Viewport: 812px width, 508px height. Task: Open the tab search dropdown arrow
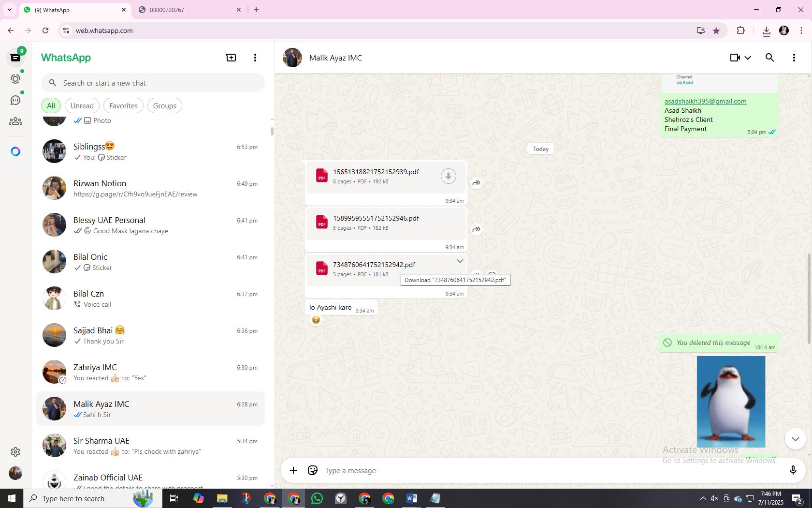(9, 10)
